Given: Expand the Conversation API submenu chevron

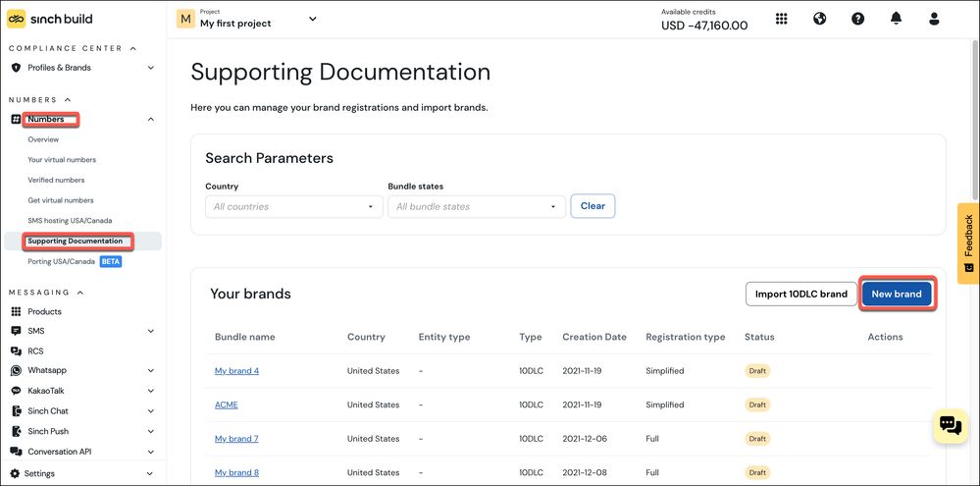Looking at the screenshot, I should coord(151,452).
